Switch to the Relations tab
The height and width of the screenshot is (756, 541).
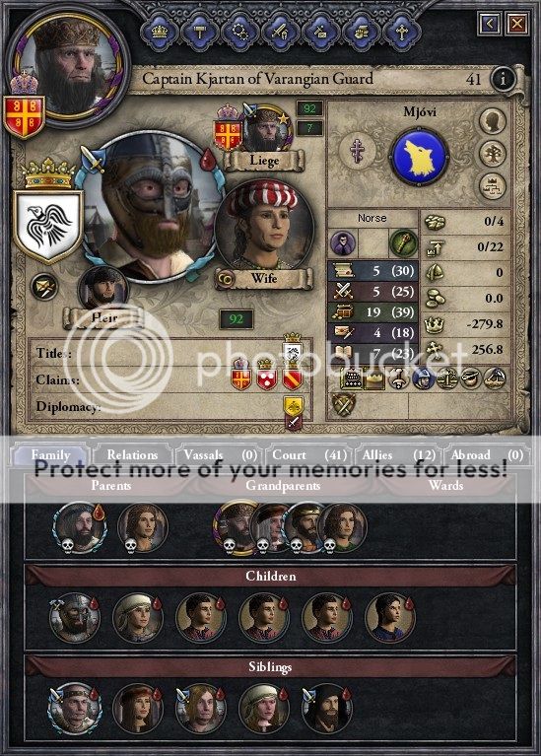(x=133, y=454)
